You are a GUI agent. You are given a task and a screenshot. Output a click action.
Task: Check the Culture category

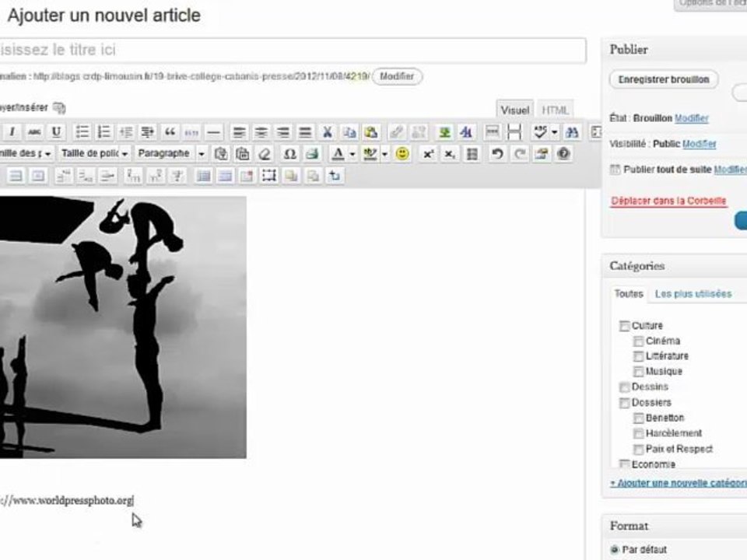pos(624,326)
